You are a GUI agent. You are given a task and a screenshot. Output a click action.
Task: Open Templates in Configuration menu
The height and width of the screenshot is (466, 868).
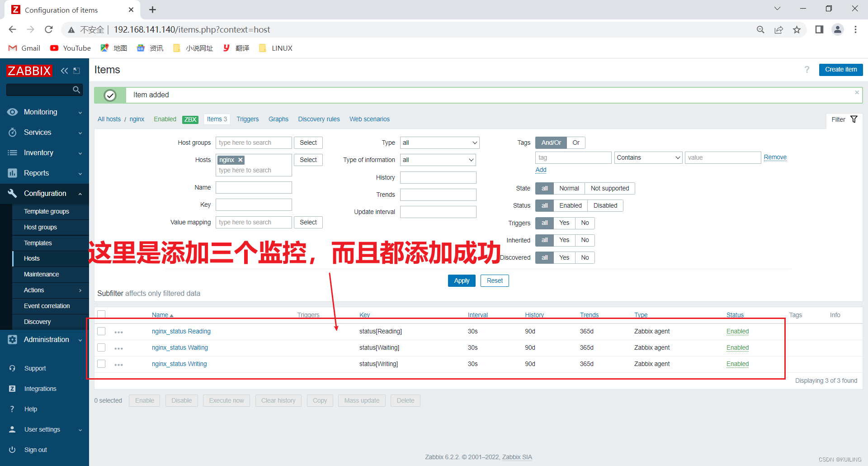click(38, 243)
